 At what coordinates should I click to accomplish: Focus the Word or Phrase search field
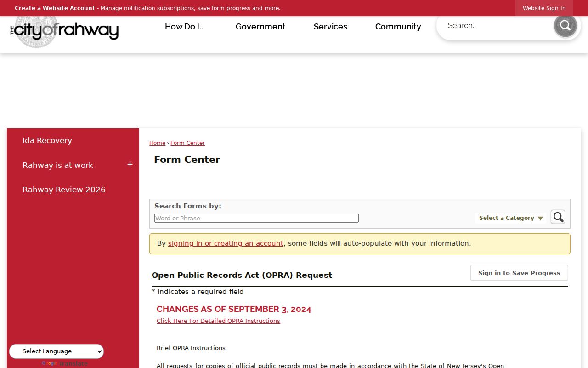(256, 218)
